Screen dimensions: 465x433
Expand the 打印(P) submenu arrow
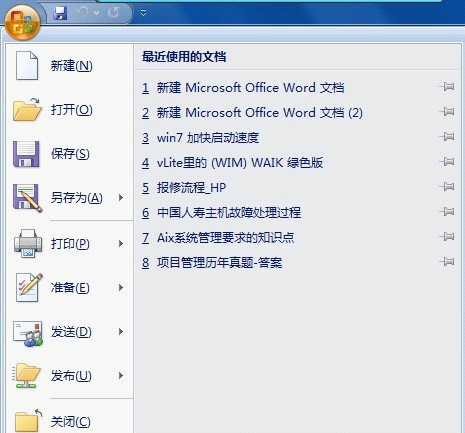coord(121,244)
